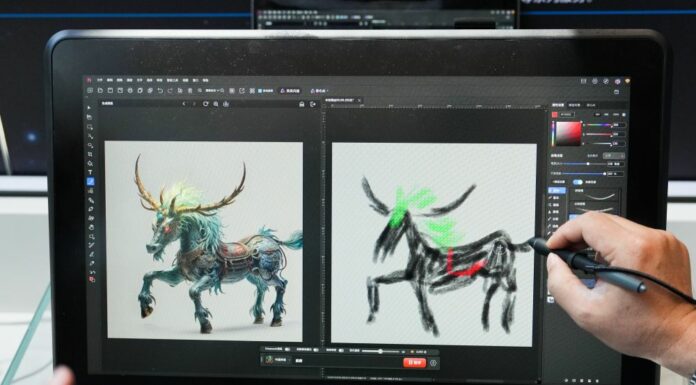Toggle the second switch in bottom options bar
Screen dimensions: 696x385
[316, 350]
